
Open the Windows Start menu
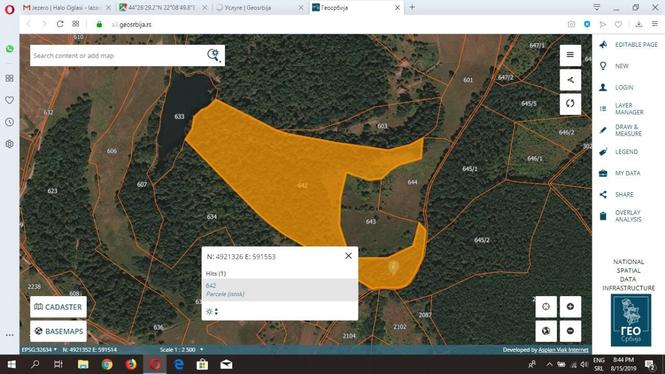11,365
